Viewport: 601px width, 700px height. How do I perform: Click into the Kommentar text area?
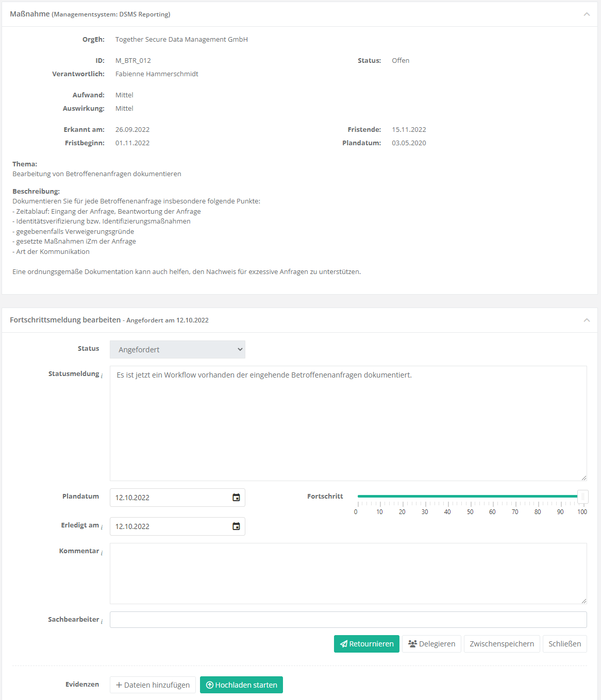click(x=348, y=573)
